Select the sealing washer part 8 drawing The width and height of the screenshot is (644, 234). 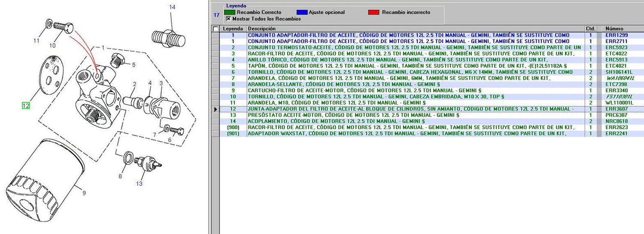click(128, 158)
